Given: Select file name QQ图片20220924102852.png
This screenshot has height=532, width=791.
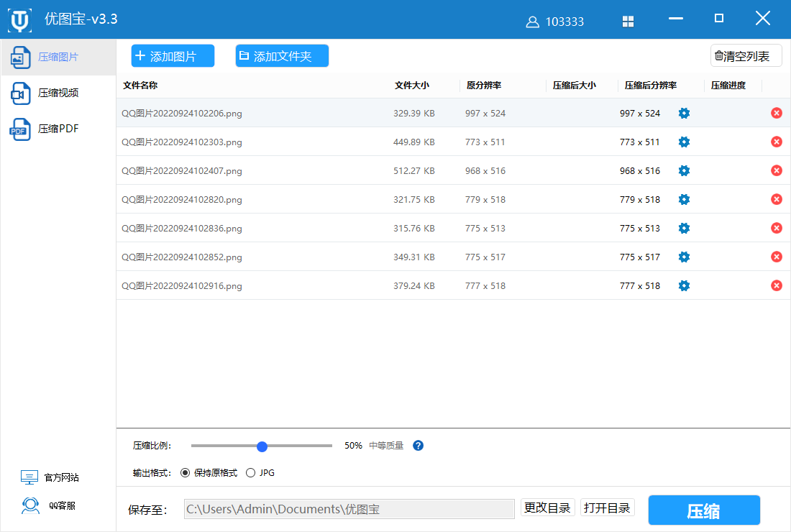Looking at the screenshot, I should [x=182, y=257].
